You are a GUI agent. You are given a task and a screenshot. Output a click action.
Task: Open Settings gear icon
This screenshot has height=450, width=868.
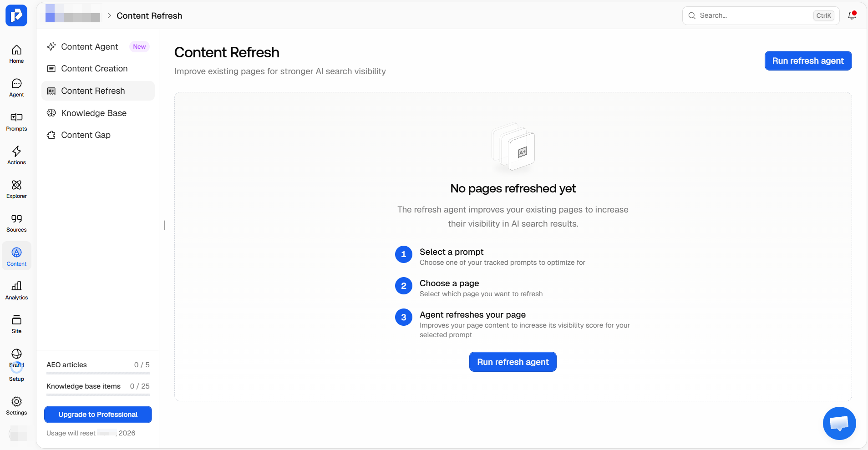[x=16, y=406]
